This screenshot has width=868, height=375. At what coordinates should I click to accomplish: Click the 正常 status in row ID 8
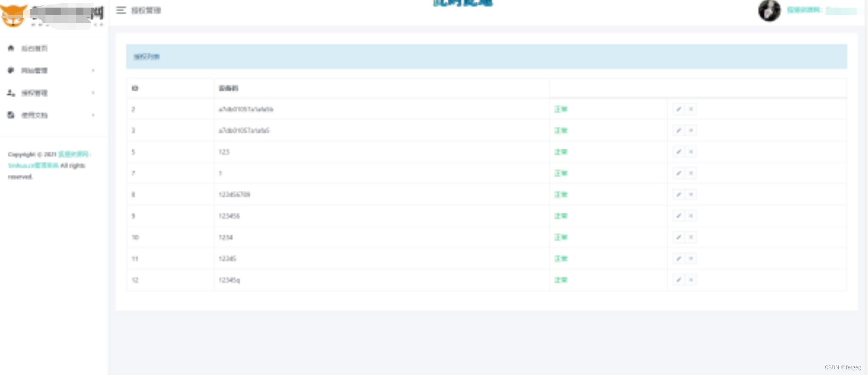[561, 194]
